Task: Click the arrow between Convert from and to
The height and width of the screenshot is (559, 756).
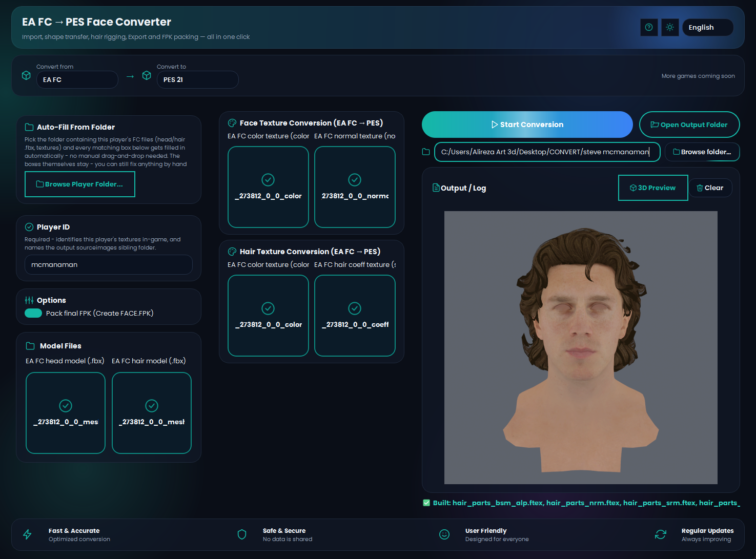Action: (x=130, y=76)
